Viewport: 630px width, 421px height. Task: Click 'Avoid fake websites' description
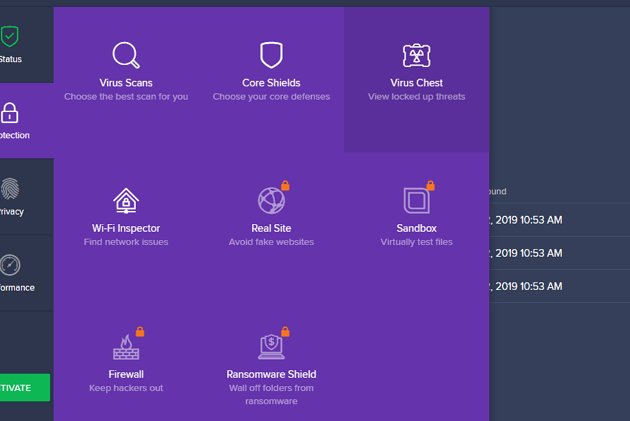[x=271, y=242]
